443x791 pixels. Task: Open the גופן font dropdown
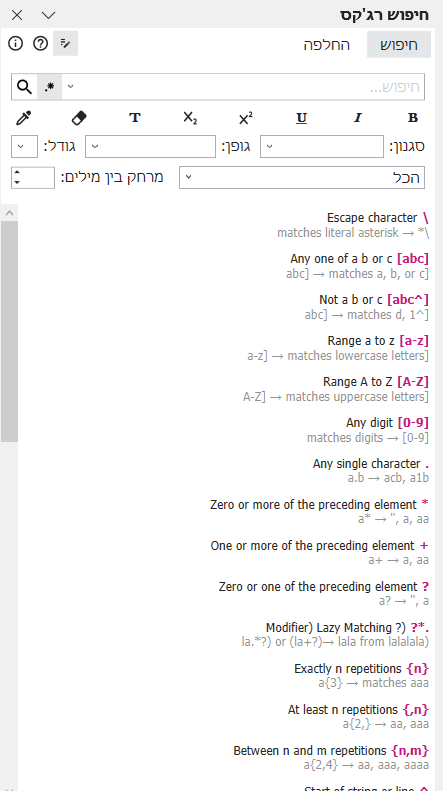pyautogui.click(x=150, y=147)
